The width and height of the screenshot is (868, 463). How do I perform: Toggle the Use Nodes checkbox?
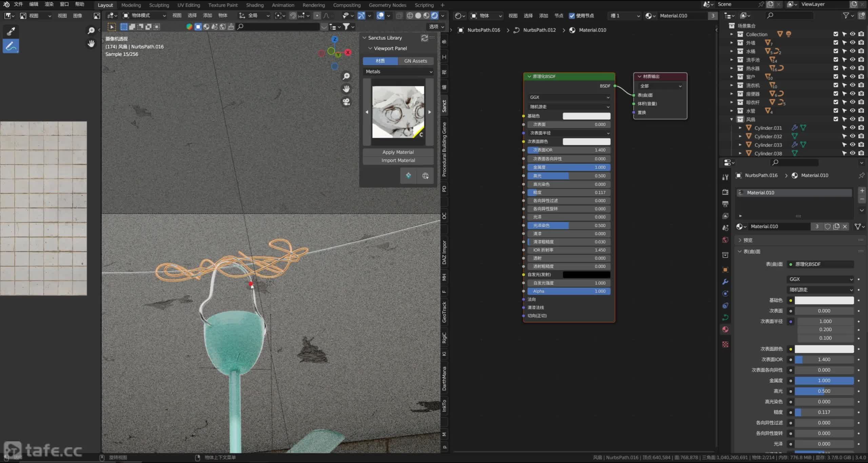tap(572, 16)
